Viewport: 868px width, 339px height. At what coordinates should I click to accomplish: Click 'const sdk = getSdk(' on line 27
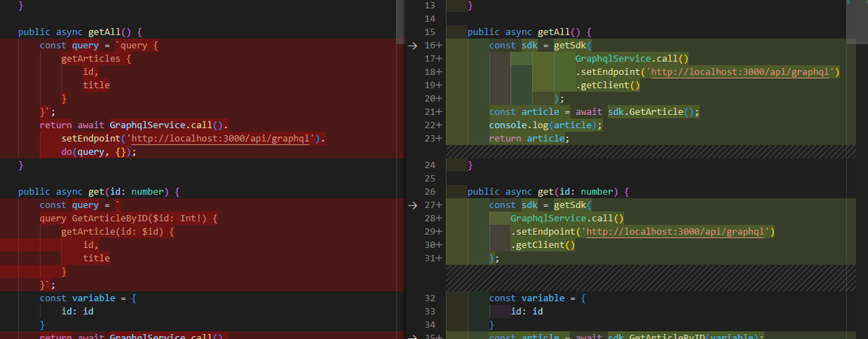tap(540, 205)
